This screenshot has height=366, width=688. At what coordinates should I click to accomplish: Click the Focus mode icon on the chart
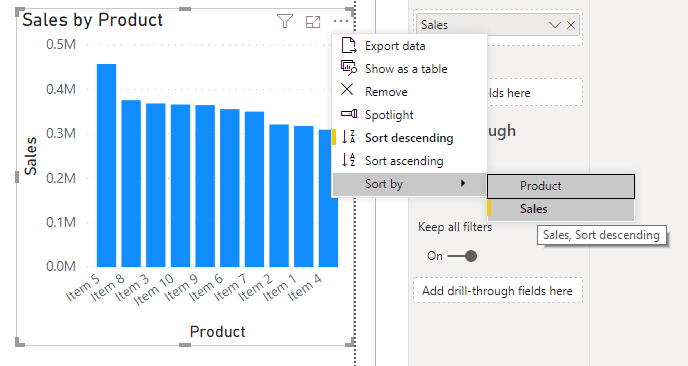point(313,22)
